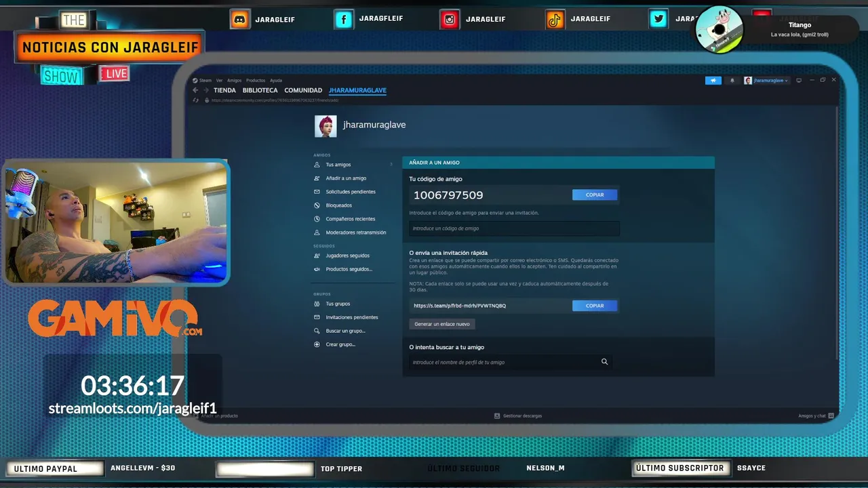868x488 pixels.
Task: Click the Big Picture monitor icon
Action: pyautogui.click(x=799, y=80)
